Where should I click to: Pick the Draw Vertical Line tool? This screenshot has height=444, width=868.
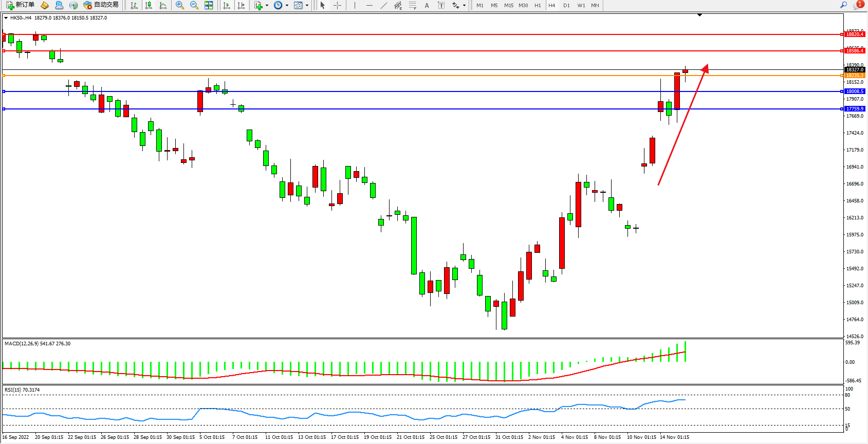point(355,5)
